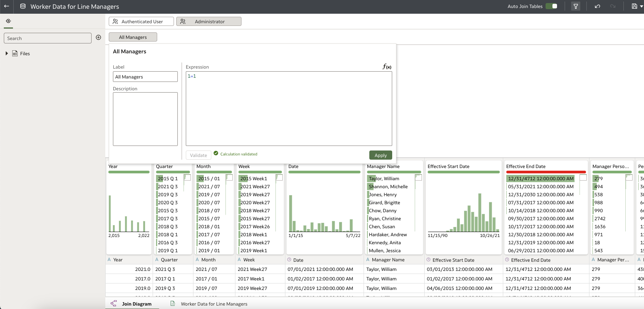Viewport: 644px width, 309px height.
Task: Click the green Manager Name quality bar
Action: point(394,172)
